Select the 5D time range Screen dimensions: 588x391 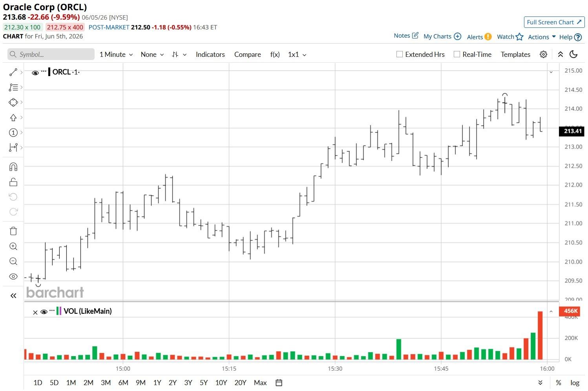(x=54, y=383)
